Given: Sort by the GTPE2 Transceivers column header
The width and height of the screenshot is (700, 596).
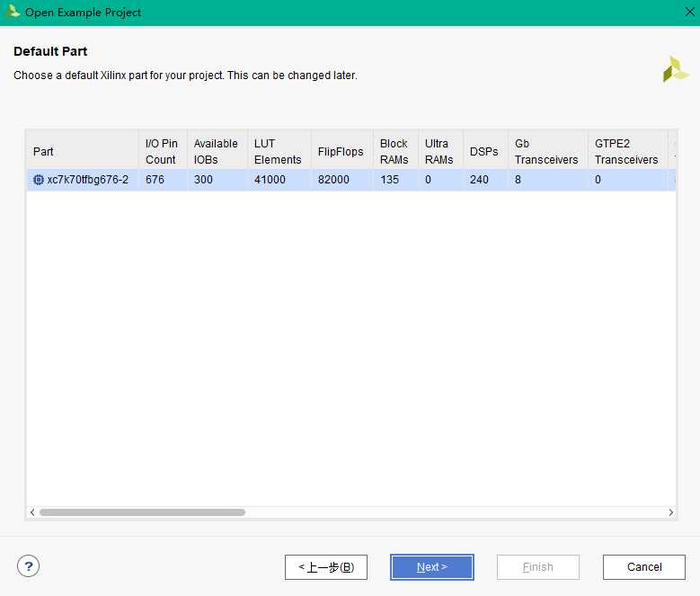Looking at the screenshot, I should click(x=627, y=151).
